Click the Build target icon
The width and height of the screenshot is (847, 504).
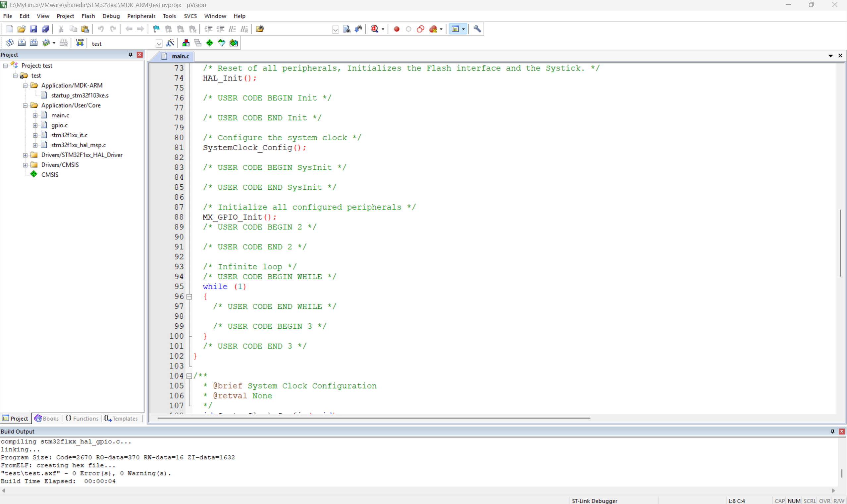(x=22, y=43)
